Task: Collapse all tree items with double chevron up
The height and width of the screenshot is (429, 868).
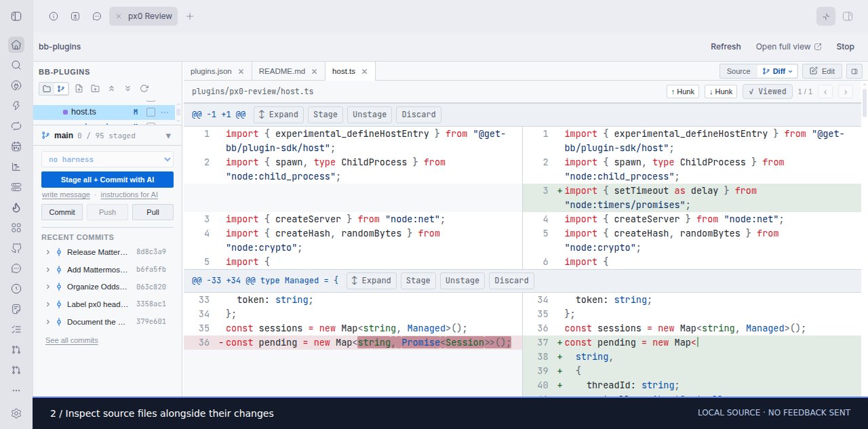Action: pyautogui.click(x=111, y=89)
